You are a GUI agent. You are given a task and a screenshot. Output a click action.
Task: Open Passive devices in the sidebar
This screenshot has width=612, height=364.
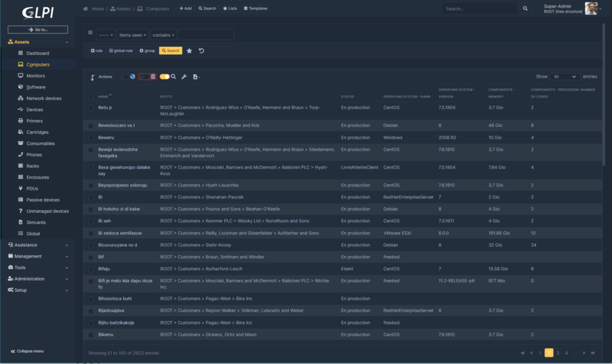click(43, 200)
